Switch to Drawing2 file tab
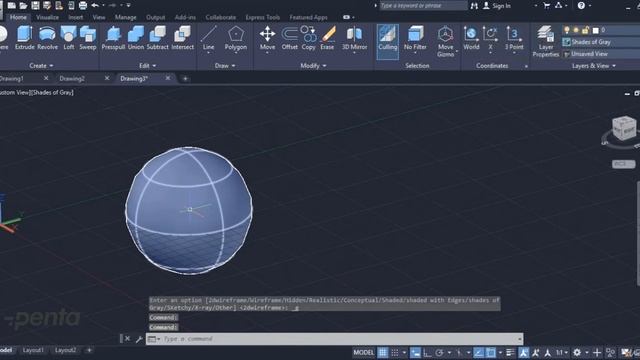 (72, 78)
